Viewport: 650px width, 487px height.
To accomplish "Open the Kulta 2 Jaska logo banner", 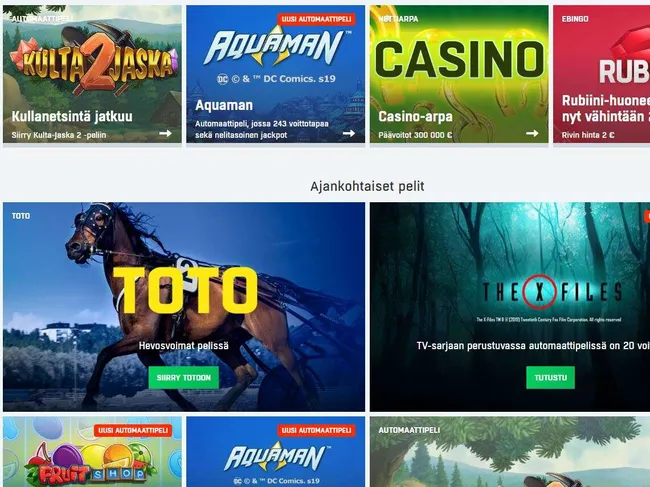I will click(x=93, y=61).
